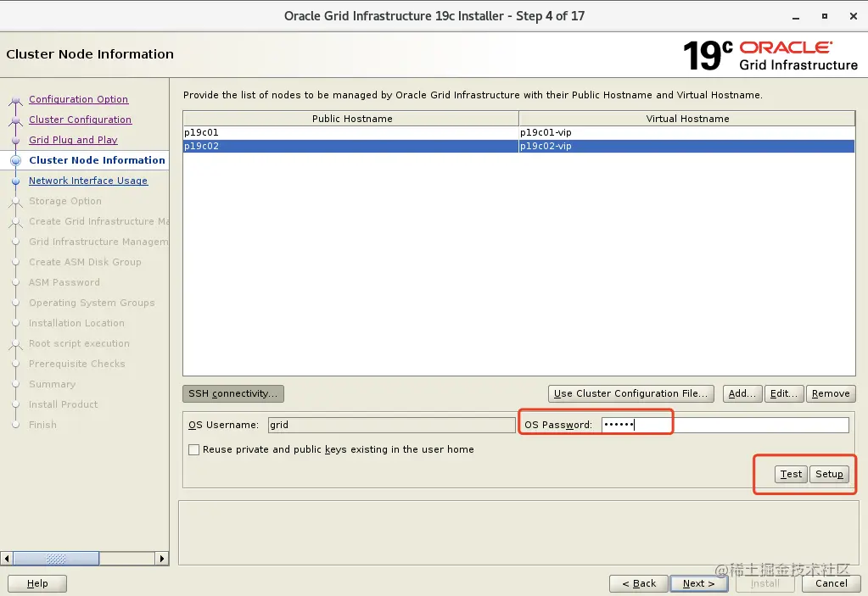Click the sidebar horizontal scrollbar thumb

pos(56,559)
